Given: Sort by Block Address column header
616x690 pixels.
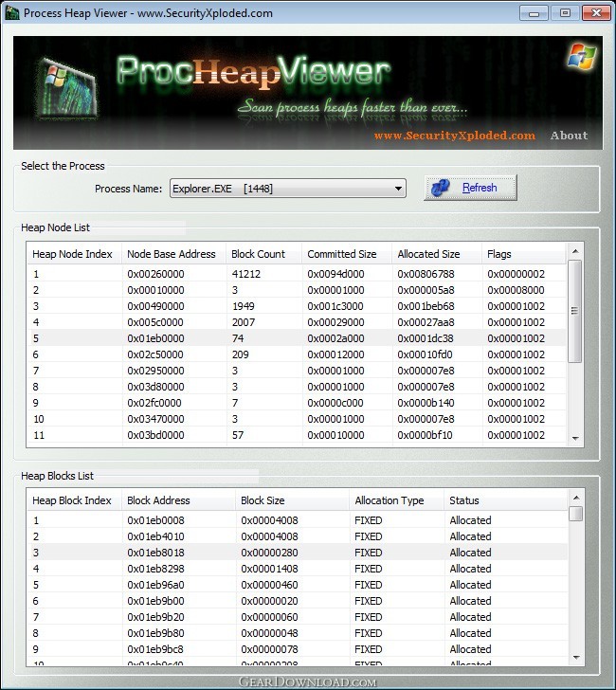Looking at the screenshot, I should (179, 500).
